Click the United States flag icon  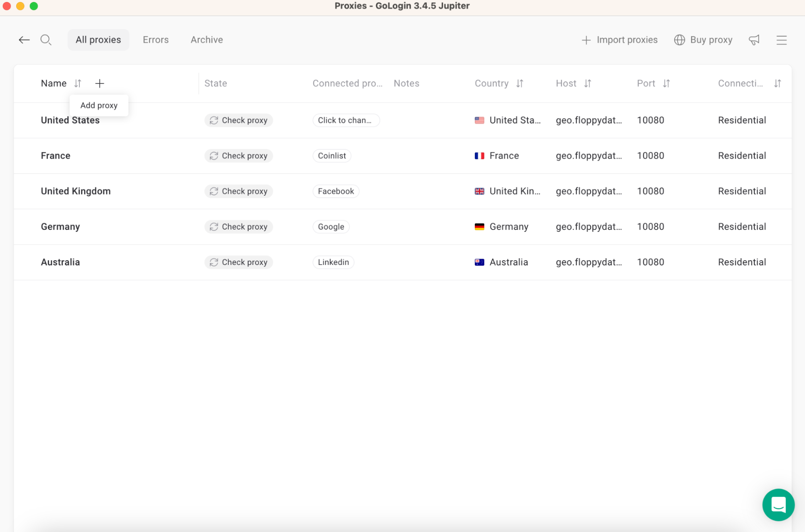click(x=479, y=120)
